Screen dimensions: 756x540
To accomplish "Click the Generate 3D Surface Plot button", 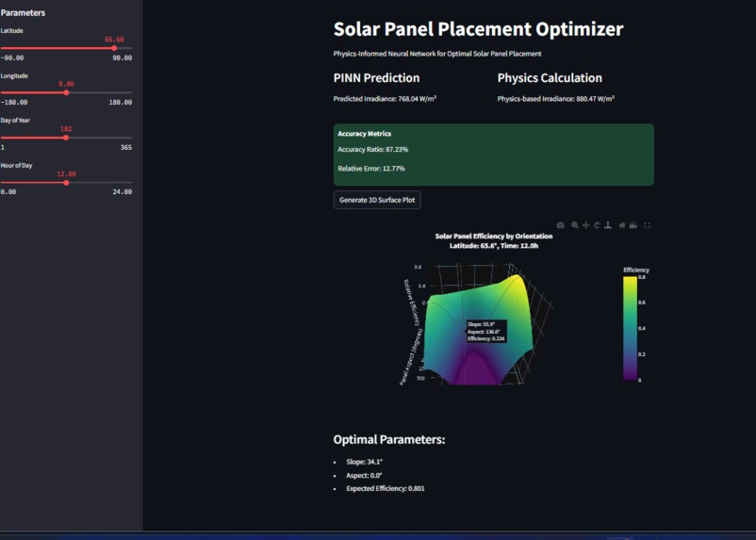I will pyautogui.click(x=377, y=200).
